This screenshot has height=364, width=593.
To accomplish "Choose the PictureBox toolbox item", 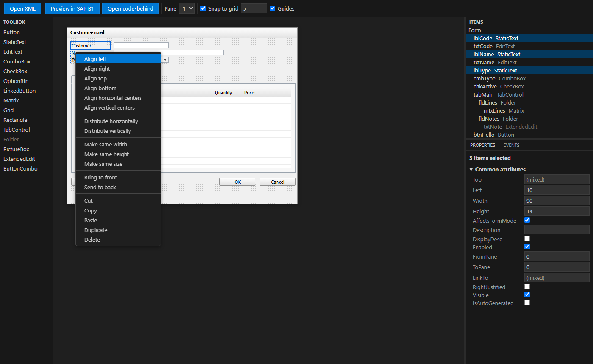I will coord(26,149).
